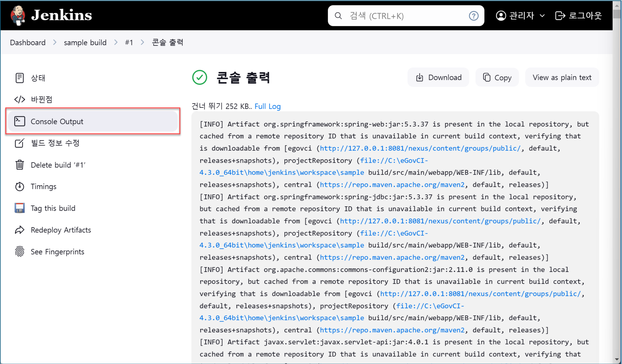Image resolution: width=622 pixels, height=364 pixels.
Task: Click the Tag this build icon
Action: pos(20,208)
